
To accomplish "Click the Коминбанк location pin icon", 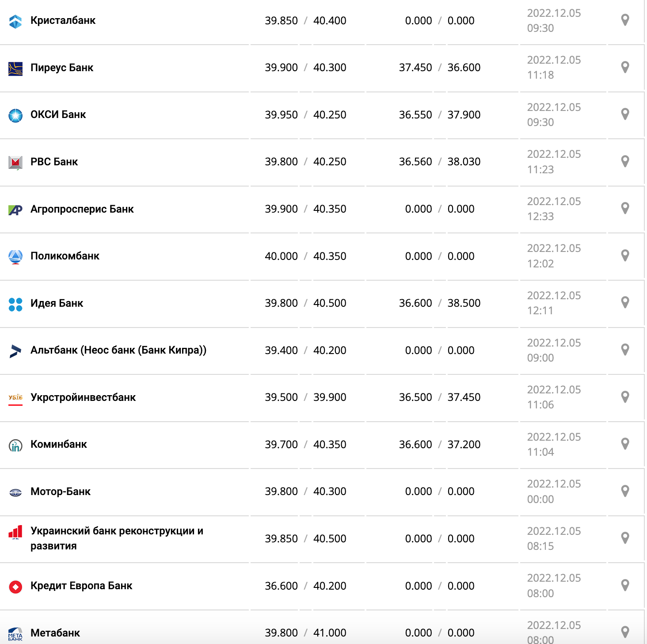I will coord(625,444).
